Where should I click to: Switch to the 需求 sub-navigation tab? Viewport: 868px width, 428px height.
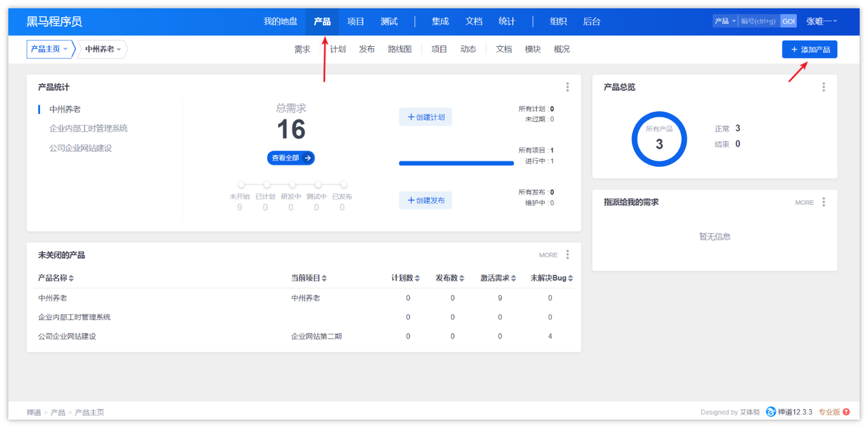coord(302,50)
